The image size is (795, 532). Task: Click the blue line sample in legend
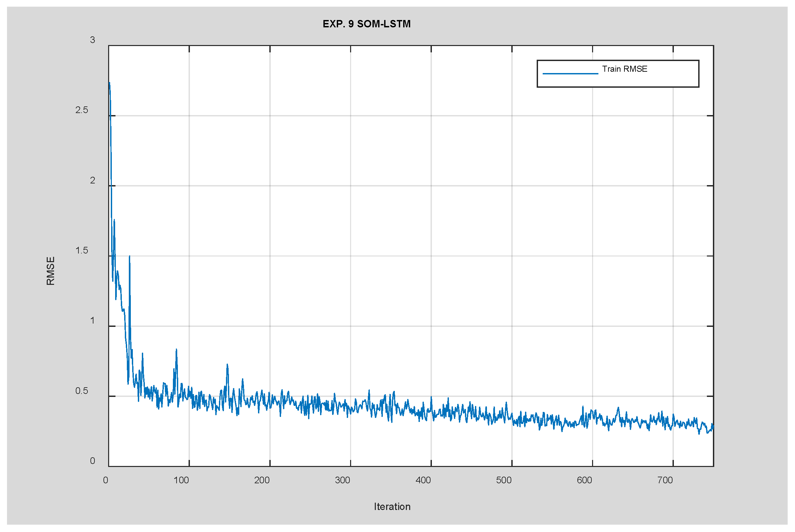tap(570, 74)
